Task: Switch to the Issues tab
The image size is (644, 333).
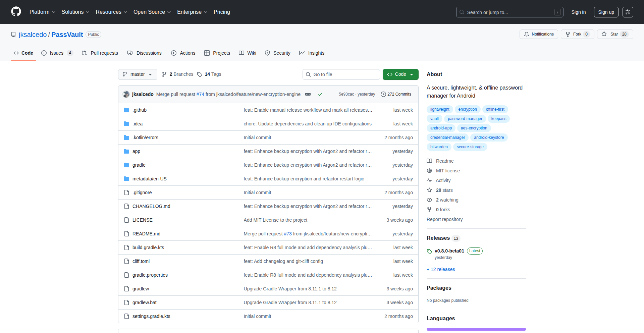Action: pyautogui.click(x=56, y=53)
